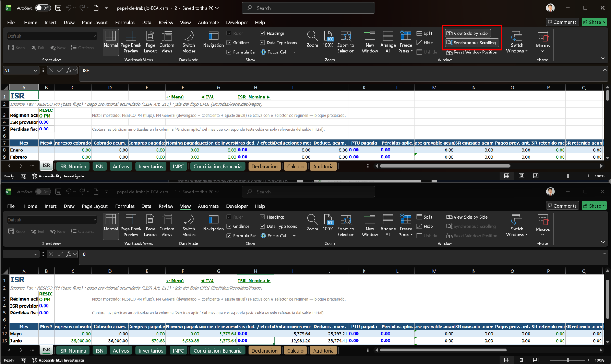
Task: Click Insert Function fx in top window
Action: [x=69, y=71]
